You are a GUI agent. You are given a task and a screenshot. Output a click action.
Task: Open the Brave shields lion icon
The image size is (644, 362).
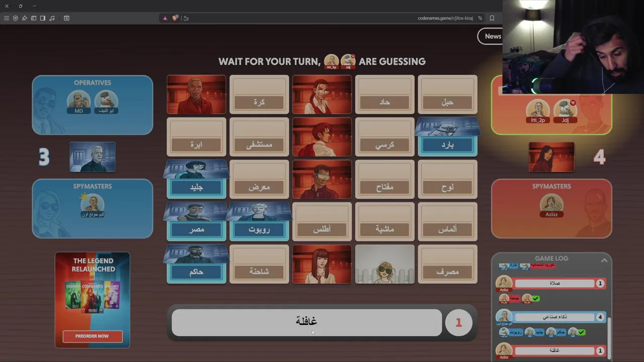175,18
